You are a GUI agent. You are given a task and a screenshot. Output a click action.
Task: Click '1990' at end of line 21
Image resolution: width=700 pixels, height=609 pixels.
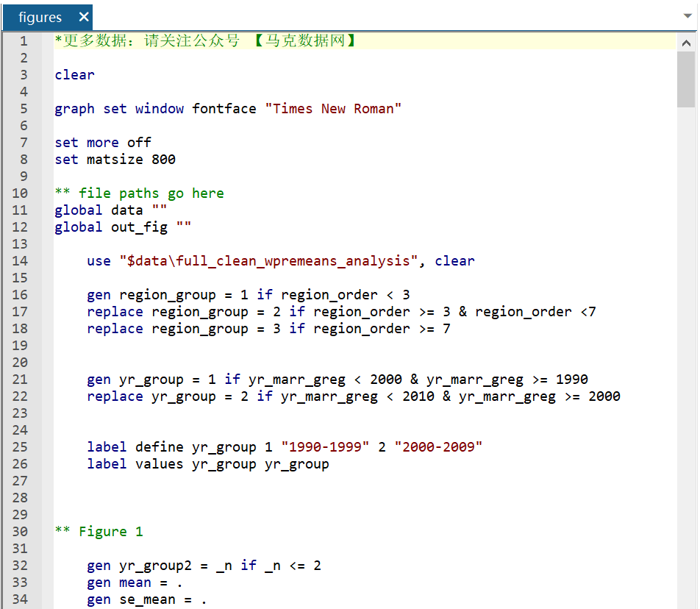572,380
